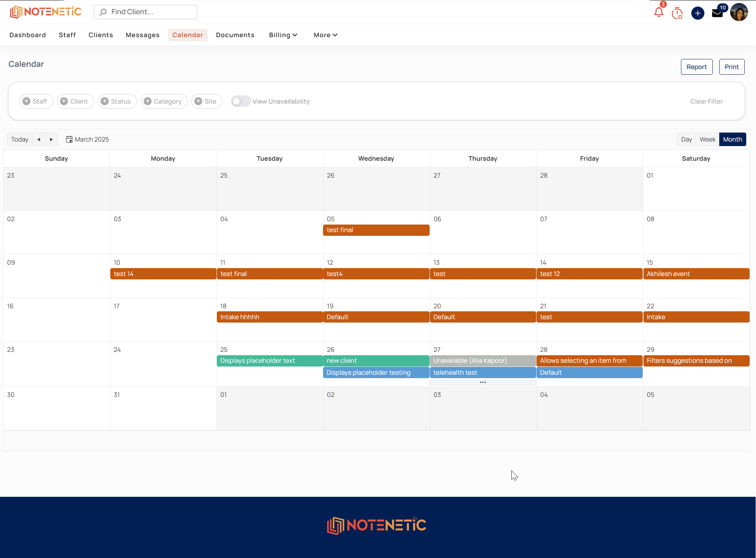The image size is (756, 558).
Task: Add a Category filter
Action: click(x=164, y=101)
